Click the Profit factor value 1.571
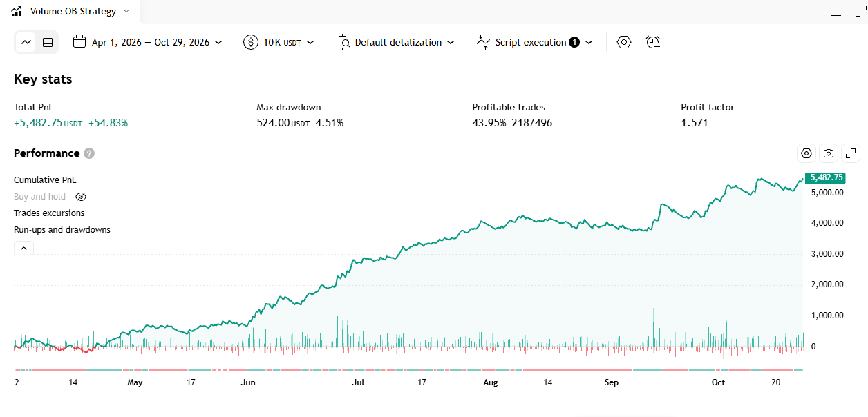868x417 pixels. (x=694, y=123)
